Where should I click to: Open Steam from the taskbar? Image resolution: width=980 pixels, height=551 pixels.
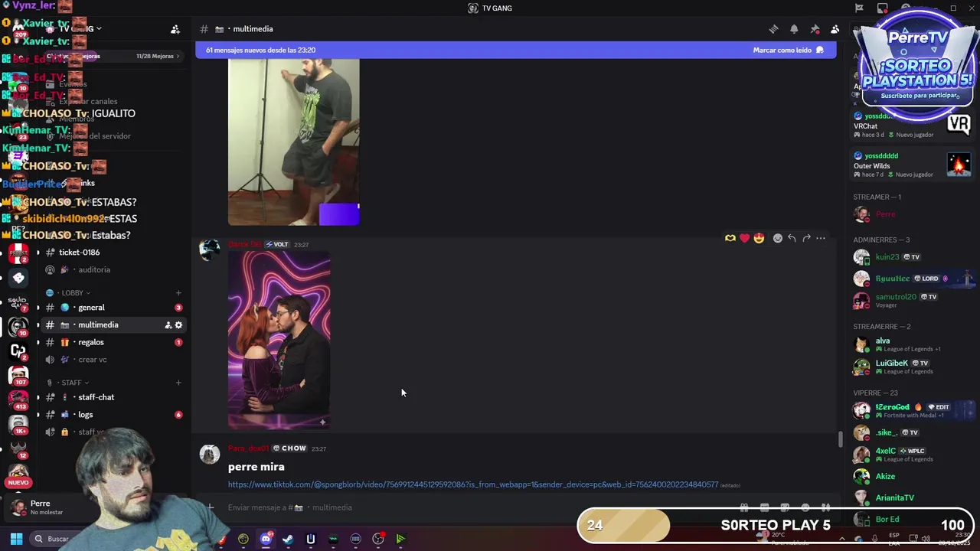[x=288, y=539]
